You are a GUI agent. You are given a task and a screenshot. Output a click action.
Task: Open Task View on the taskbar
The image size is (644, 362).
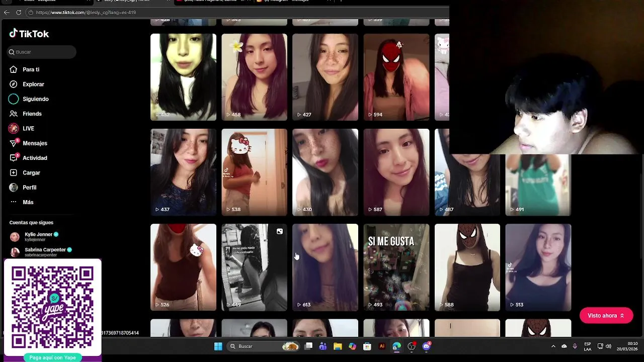(308, 346)
